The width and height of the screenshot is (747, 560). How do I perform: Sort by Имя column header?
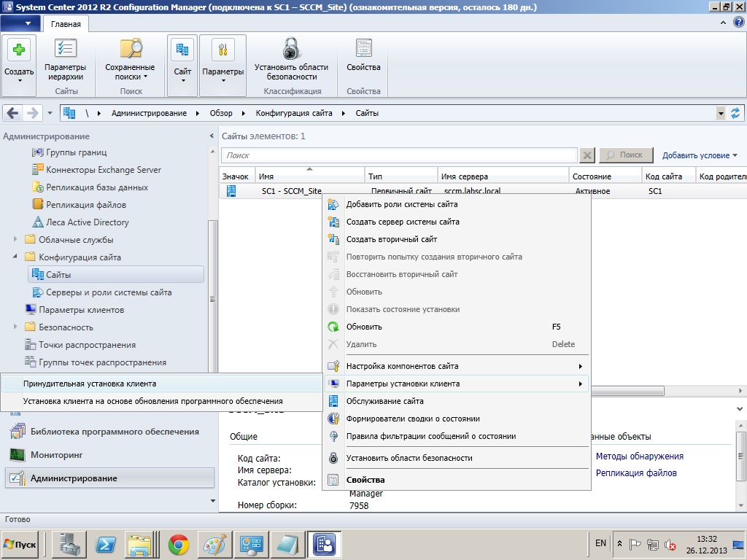pos(309,176)
